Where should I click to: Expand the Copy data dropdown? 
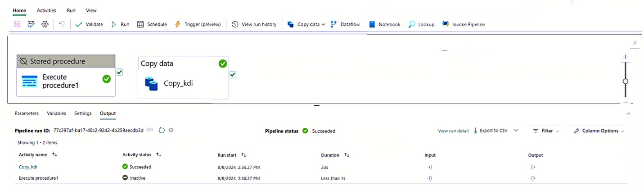click(323, 24)
